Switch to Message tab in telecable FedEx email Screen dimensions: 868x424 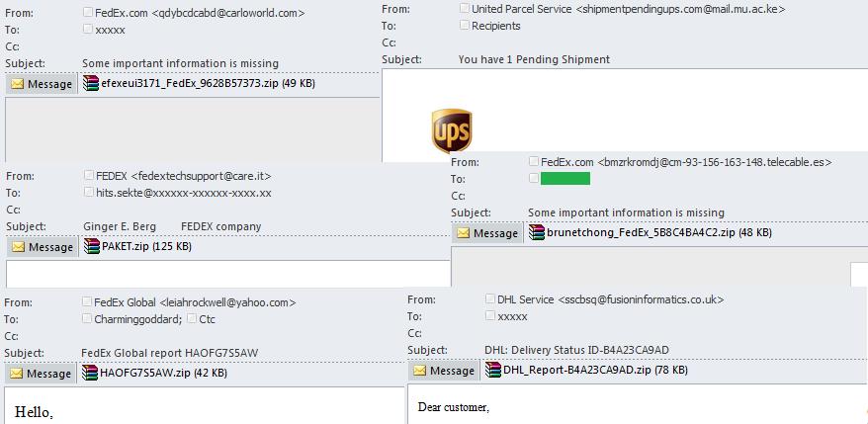coord(487,233)
